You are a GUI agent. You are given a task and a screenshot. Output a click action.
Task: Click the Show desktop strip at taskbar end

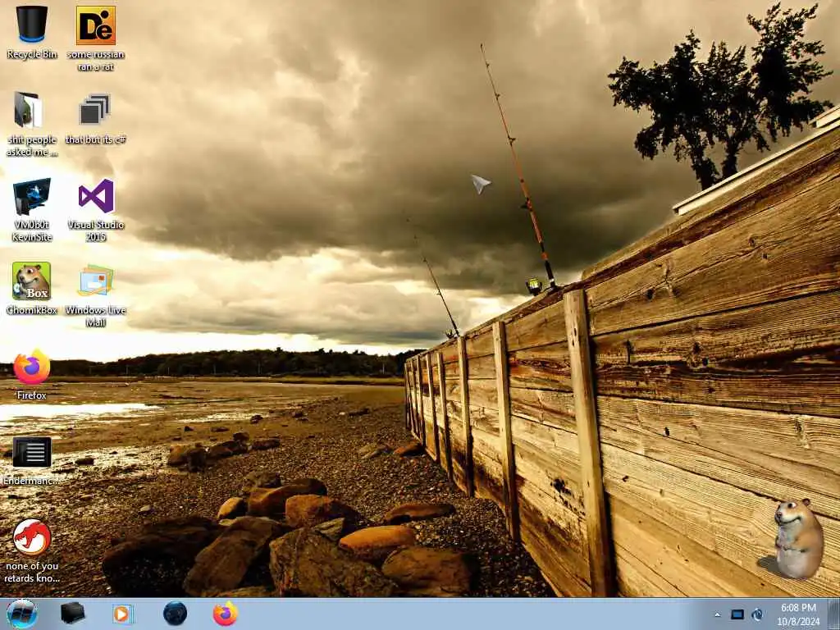point(834,614)
